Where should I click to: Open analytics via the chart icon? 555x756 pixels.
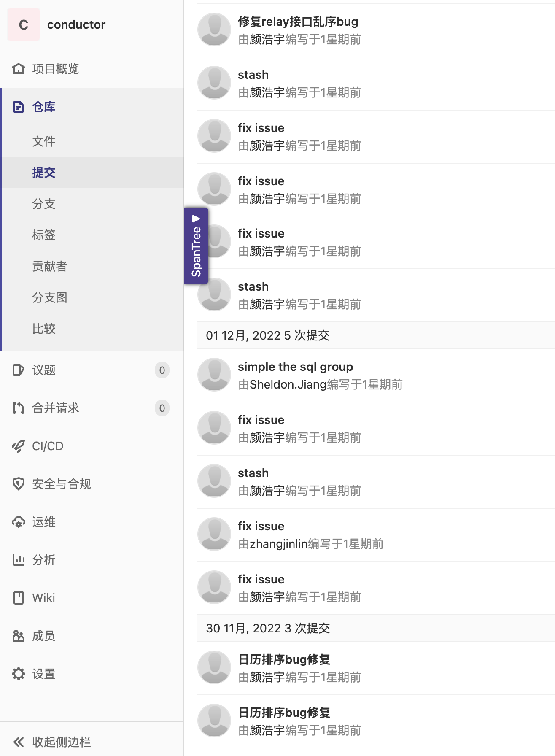[x=18, y=560]
